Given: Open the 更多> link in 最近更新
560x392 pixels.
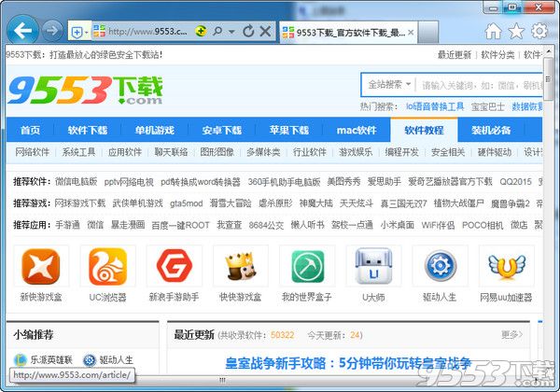Looking at the screenshot, I should point(511,334).
